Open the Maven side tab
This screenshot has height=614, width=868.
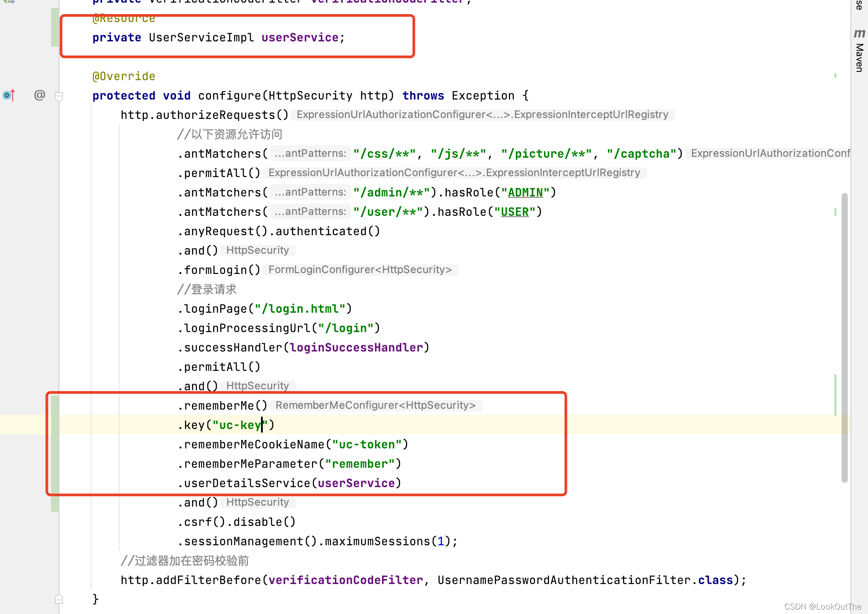pyautogui.click(x=859, y=57)
